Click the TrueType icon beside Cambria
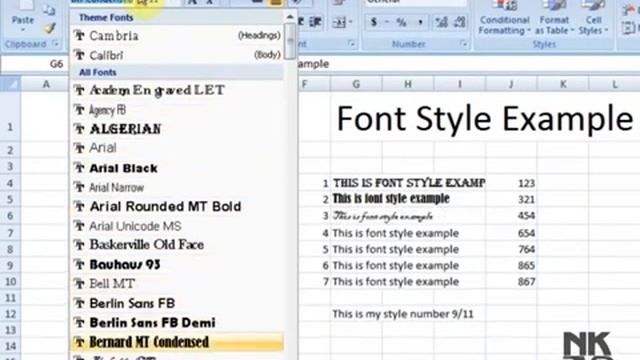The image size is (640, 360). (79, 36)
